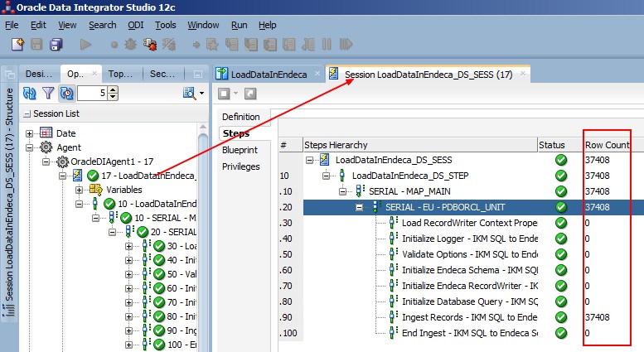The width and height of the screenshot is (644, 352).
Task: Click the Row Count column header
Action: [607, 145]
